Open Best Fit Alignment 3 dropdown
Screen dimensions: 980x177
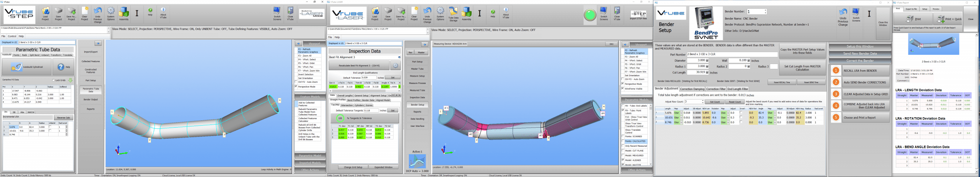399,57
